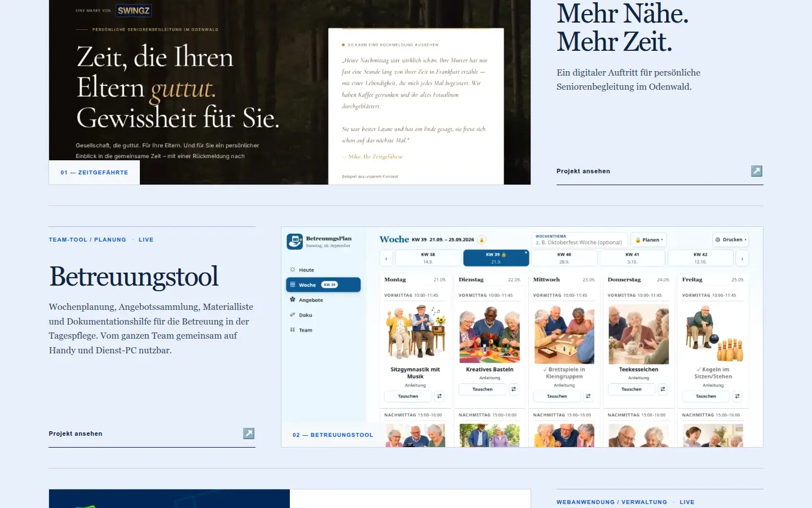812x508 pixels.
Task: Click Tauschen under Brettspiele in Kleingruppen
Action: [x=557, y=396]
